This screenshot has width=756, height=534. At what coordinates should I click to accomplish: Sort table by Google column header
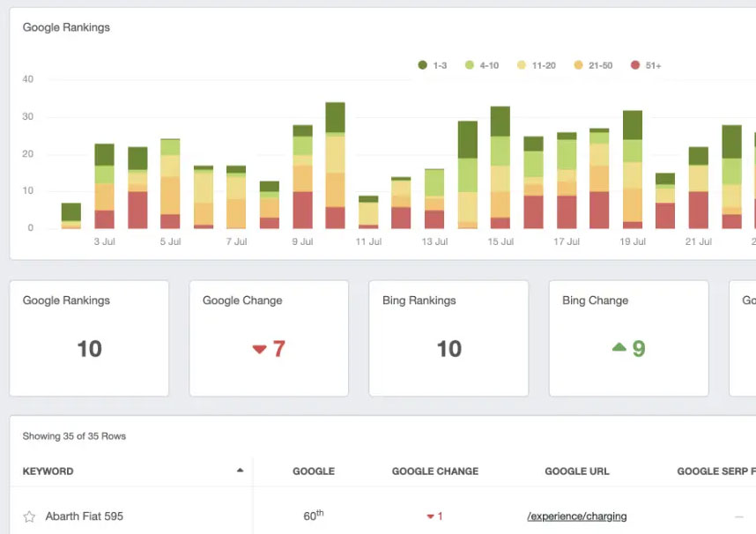[314, 471]
